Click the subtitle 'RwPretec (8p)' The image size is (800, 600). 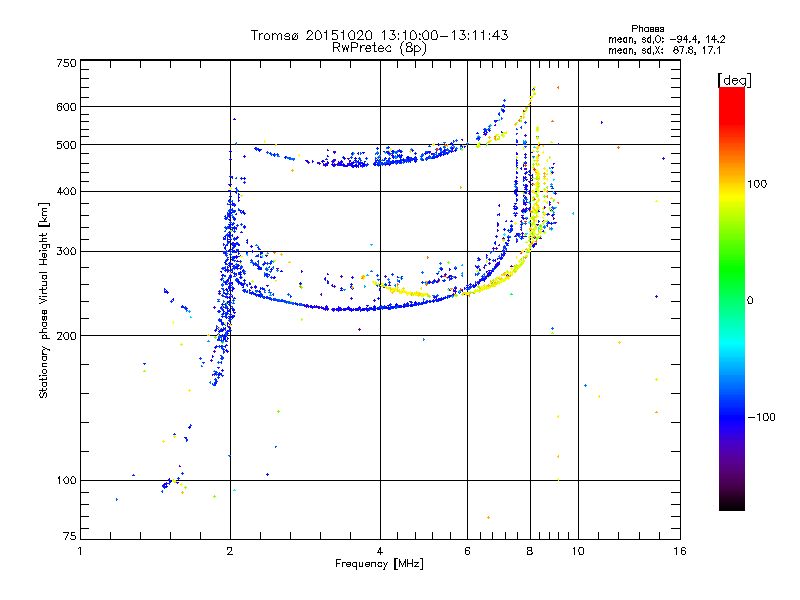[x=379, y=48]
